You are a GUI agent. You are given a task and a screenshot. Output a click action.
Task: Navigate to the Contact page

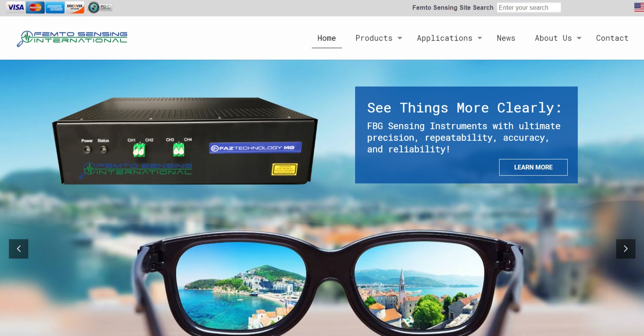pyautogui.click(x=612, y=38)
